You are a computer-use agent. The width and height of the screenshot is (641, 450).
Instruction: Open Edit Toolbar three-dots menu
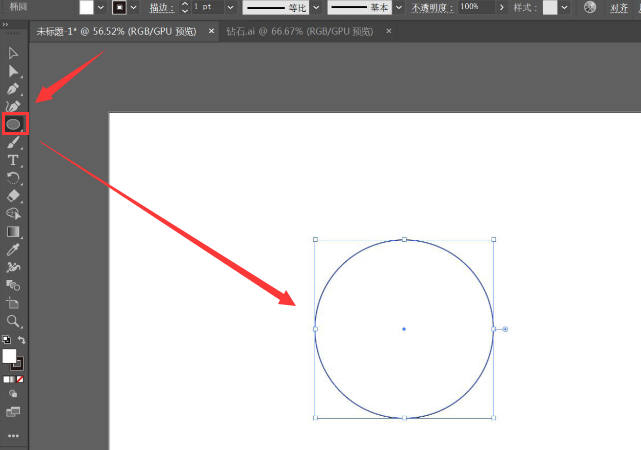(14, 436)
